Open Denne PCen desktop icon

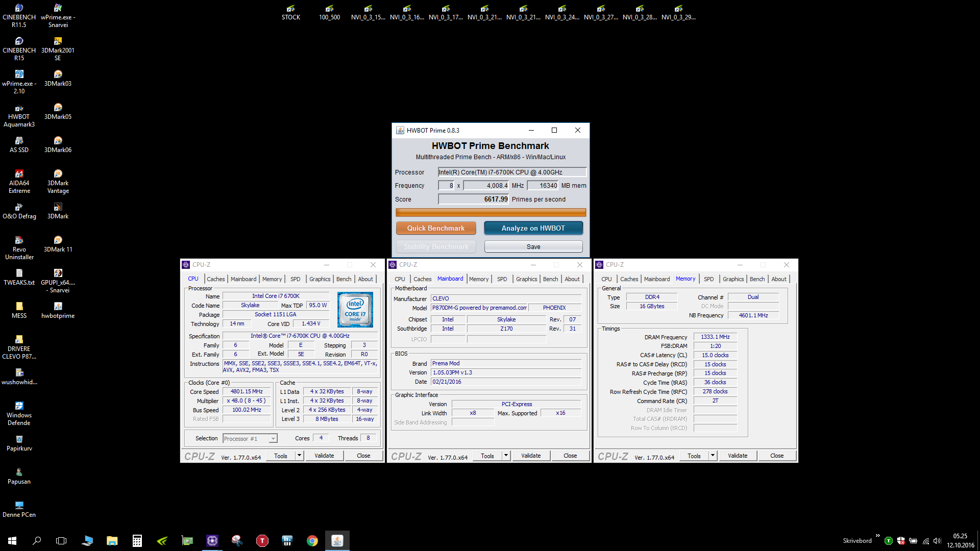pyautogui.click(x=19, y=509)
